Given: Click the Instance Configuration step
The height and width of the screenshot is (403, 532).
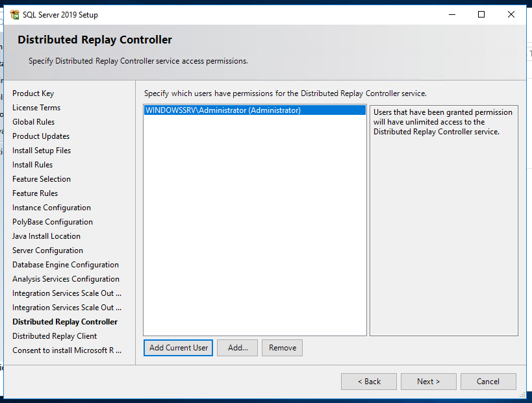Looking at the screenshot, I should (x=51, y=208).
